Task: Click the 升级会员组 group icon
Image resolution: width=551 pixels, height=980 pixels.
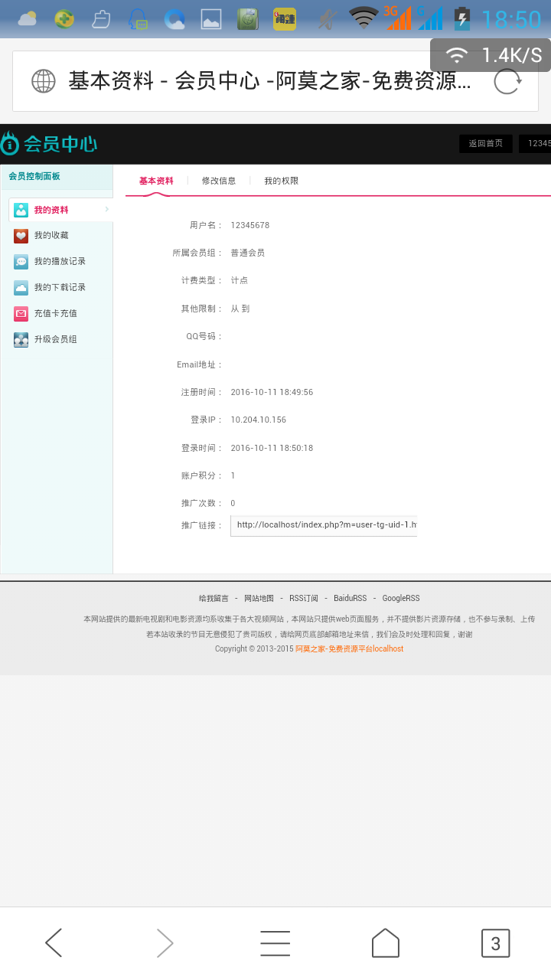Action: coord(21,340)
